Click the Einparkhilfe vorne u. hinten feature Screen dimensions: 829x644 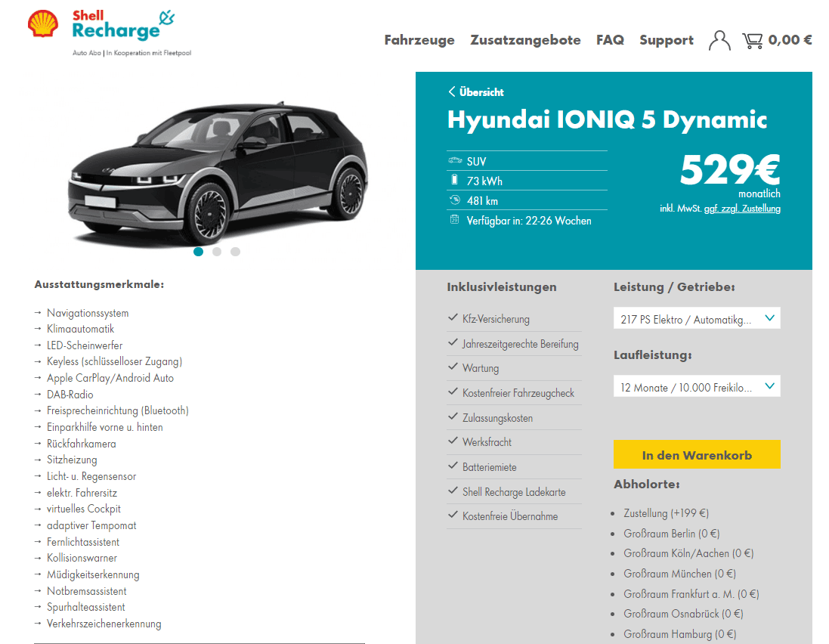(x=105, y=427)
